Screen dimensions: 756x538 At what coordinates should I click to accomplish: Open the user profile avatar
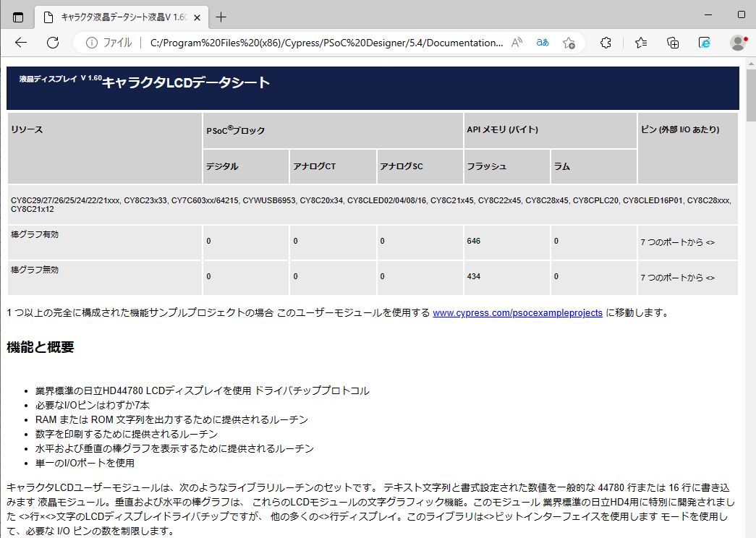click(x=738, y=43)
